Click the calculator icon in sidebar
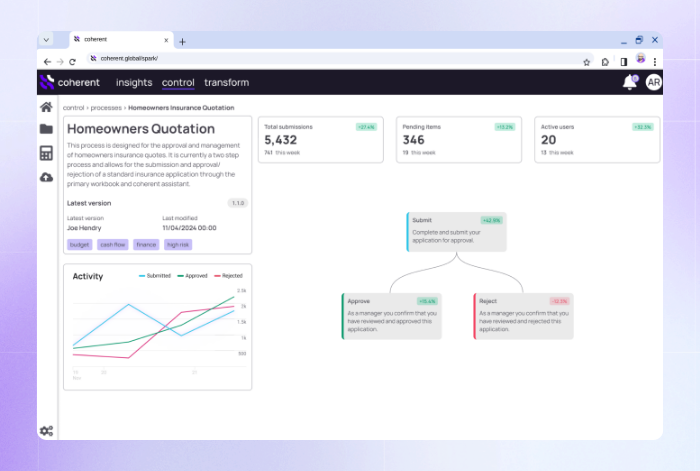Image resolution: width=700 pixels, height=471 pixels. [46, 153]
